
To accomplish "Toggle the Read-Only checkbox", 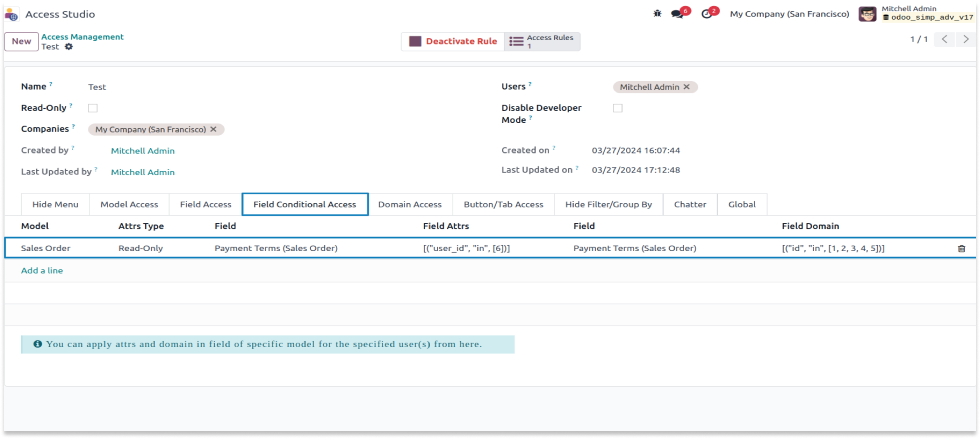I will [x=93, y=108].
